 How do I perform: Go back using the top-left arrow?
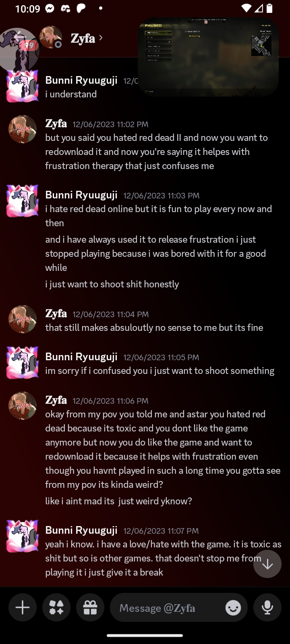(19, 38)
